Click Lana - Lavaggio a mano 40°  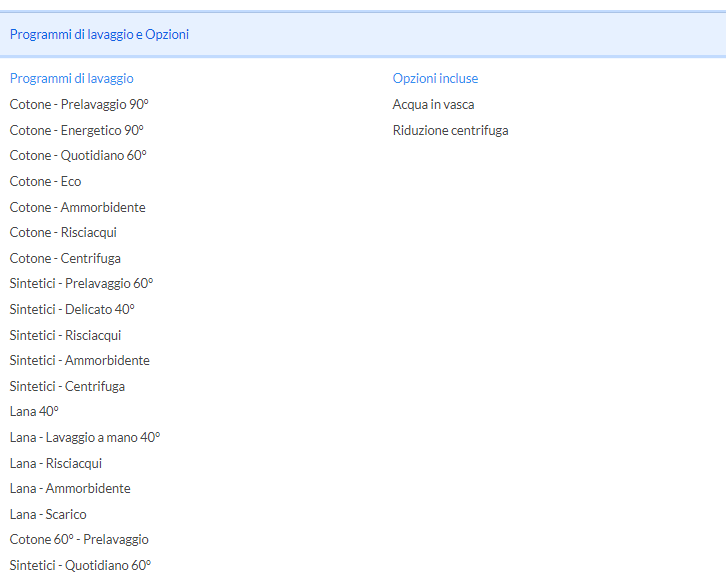(x=85, y=437)
